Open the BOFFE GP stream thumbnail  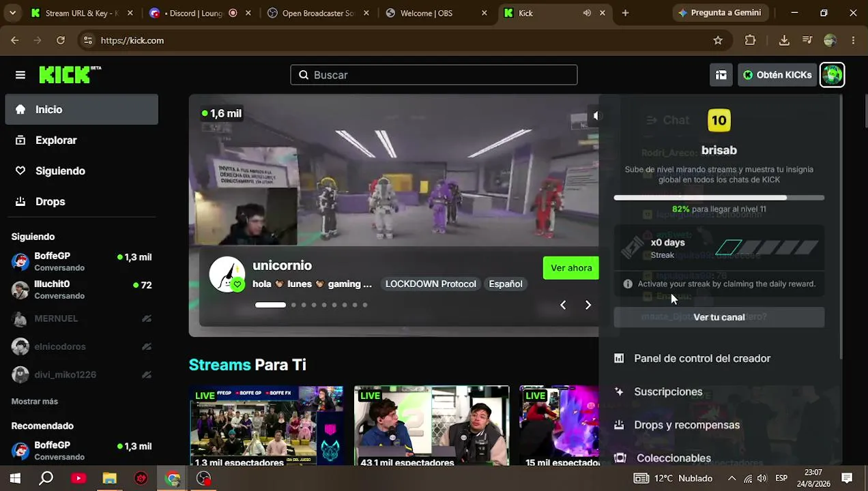pos(267,426)
